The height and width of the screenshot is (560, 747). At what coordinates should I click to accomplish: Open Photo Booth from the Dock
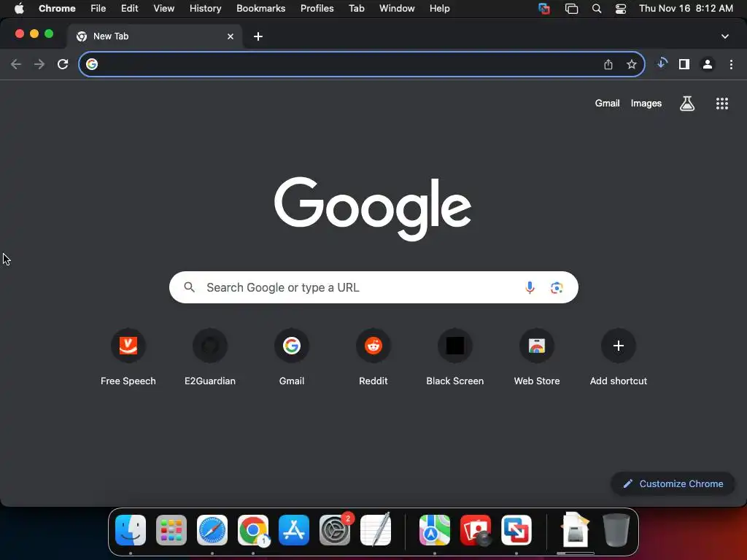(476, 530)
